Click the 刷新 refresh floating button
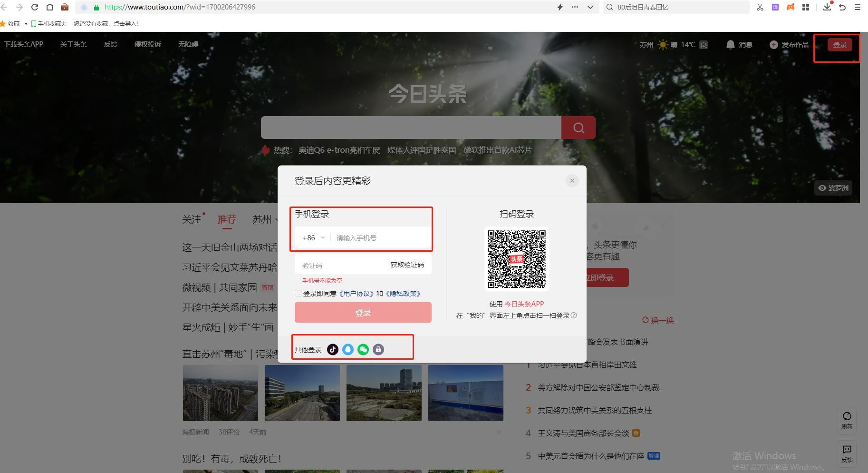This screenshot has width=868, height=473. click(x=847, y=420)
